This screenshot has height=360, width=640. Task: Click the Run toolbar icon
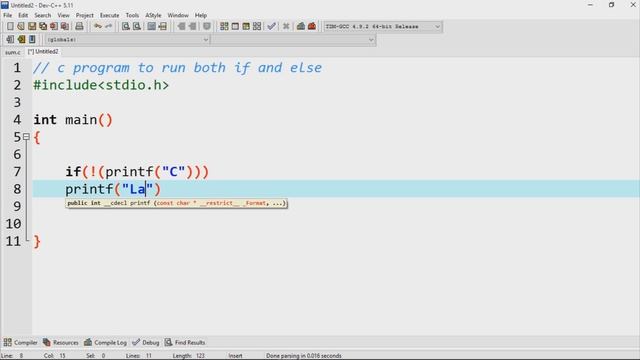coord(235,27)
